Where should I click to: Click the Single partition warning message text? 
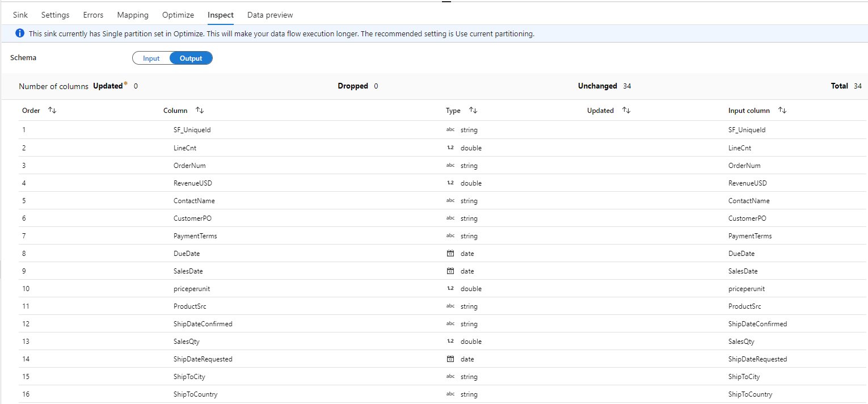click(x=281, y=34)
